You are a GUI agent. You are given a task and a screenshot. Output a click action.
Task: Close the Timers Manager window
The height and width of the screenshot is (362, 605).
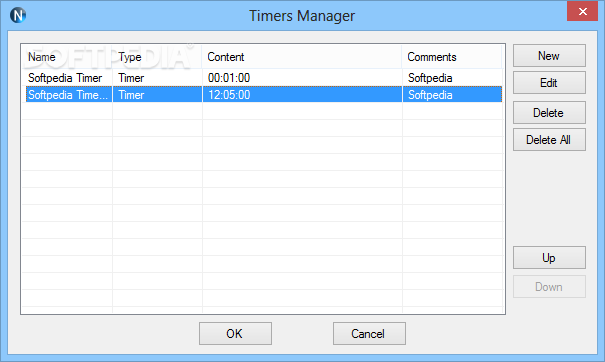tap(582, 11)
